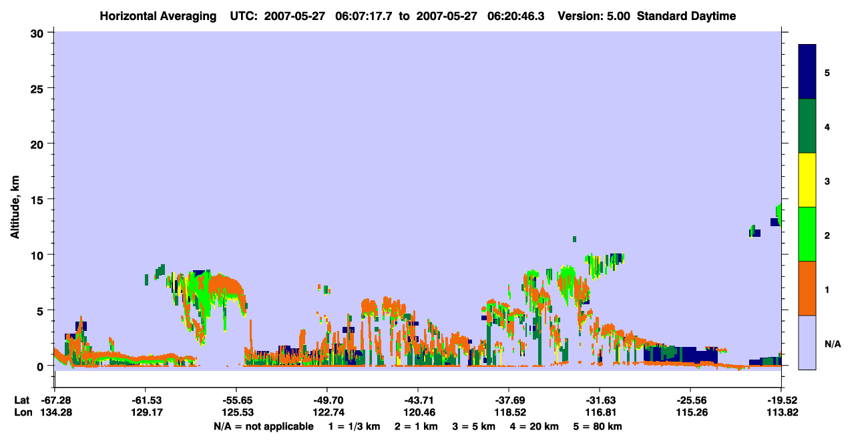Click the 'Lat' row label
Image resolution: width=868 pixels, height=445 pixels.
(21, 400)
